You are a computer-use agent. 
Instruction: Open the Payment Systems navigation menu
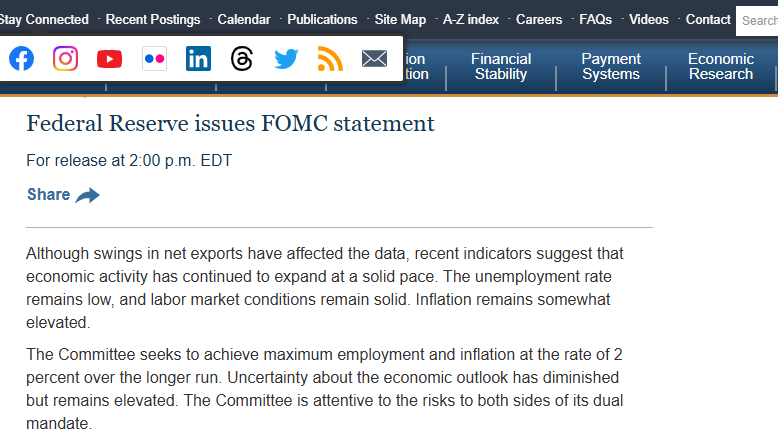coord(611,67)
